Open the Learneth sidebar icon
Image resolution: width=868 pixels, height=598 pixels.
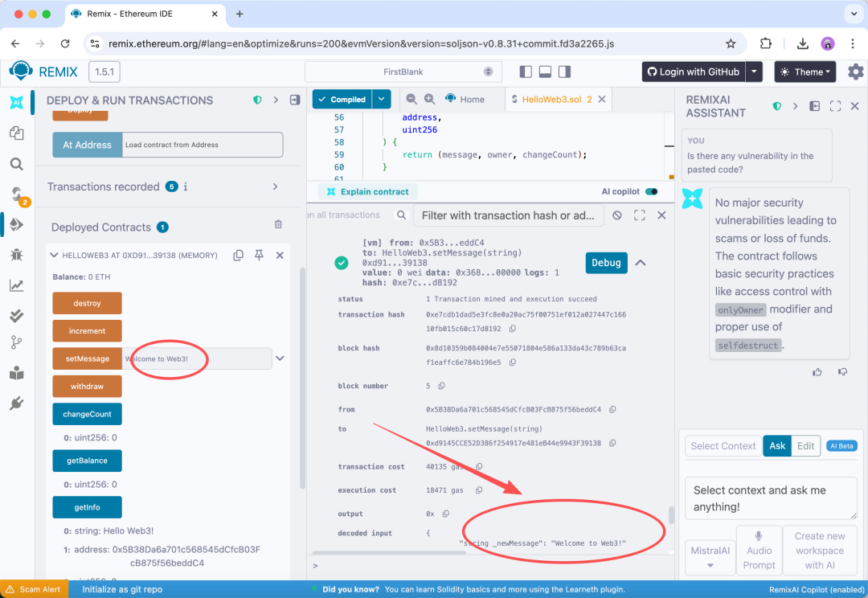[17, 373]
